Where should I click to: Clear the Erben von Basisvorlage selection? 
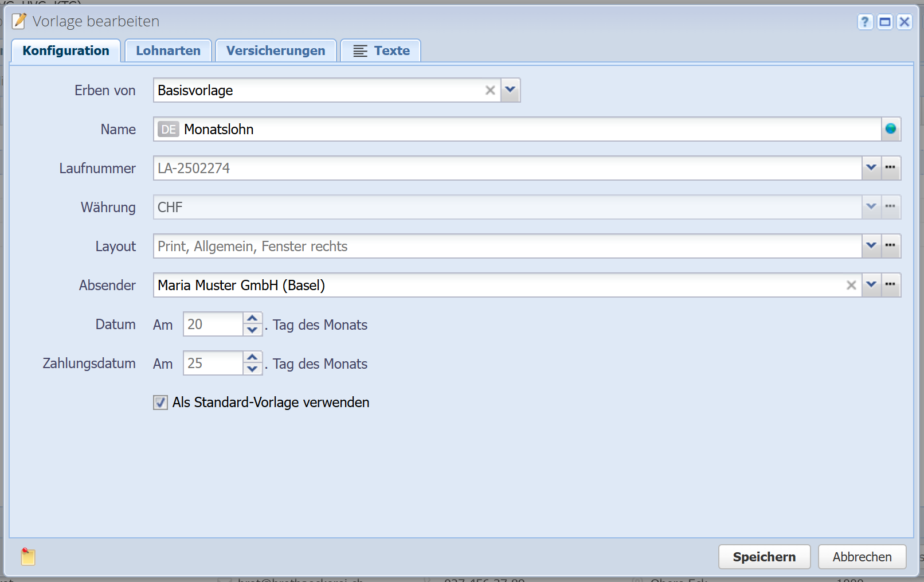click(490, 90)
